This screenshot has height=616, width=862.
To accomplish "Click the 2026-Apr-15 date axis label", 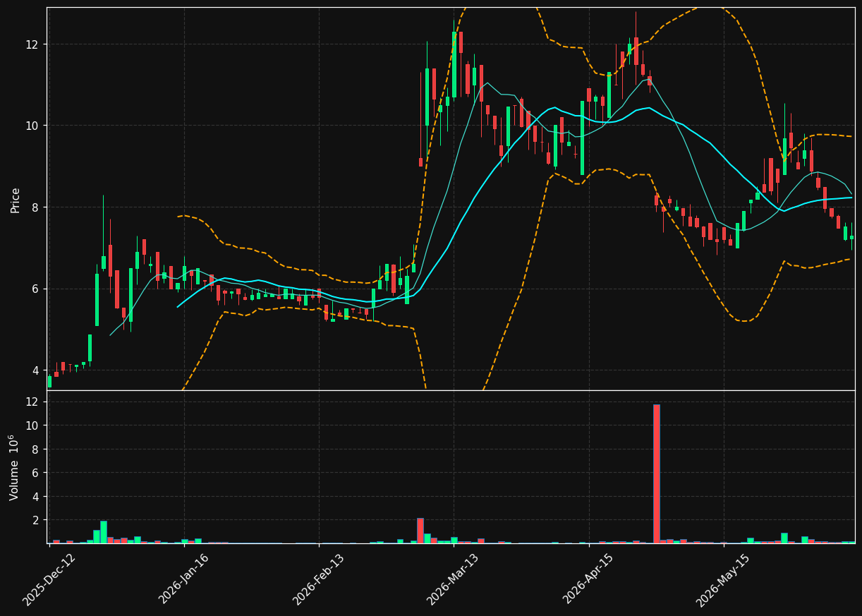I will 589,579.
